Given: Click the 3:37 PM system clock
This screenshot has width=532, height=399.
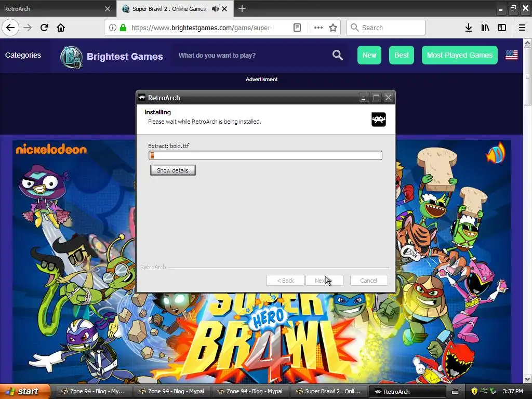Looking at the screenshot, I should pyautogui.click(x=513, y=391).
